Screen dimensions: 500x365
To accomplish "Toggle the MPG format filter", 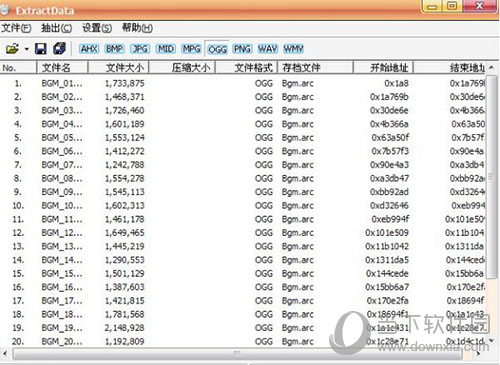I will pyautogui.click(x=191, y=49).
